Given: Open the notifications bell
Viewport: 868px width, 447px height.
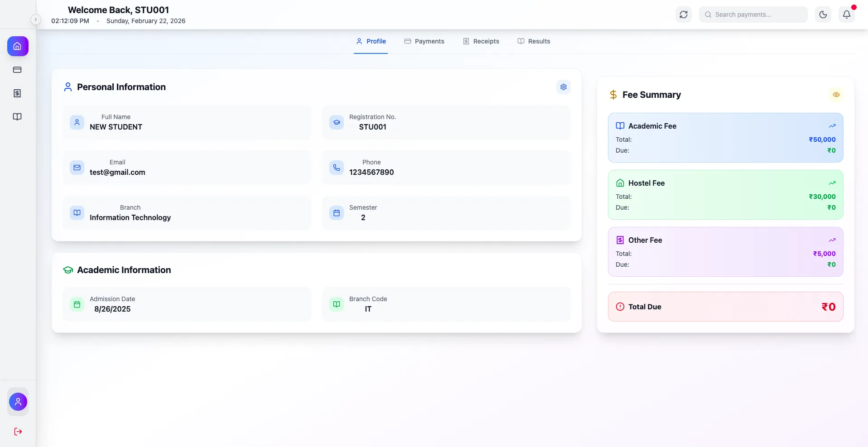Looking at the screenshot, I should (846, 14).
